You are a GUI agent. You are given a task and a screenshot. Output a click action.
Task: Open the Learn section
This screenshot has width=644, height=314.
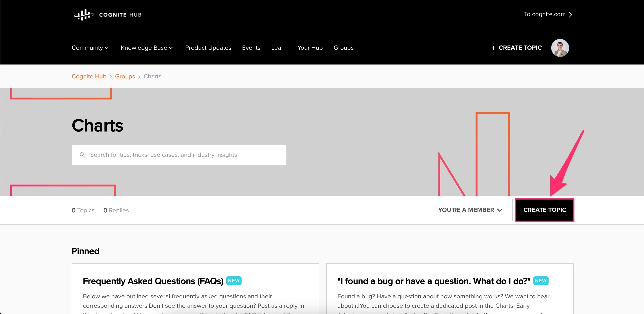(x=279, y=48)
